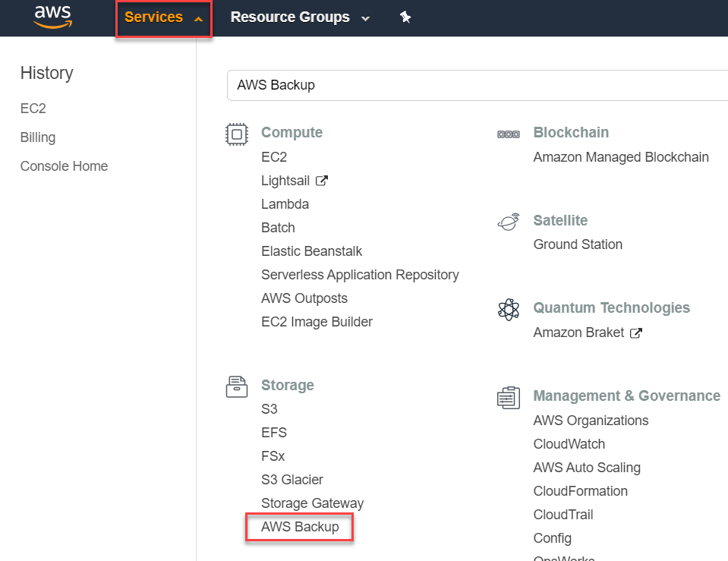728x561 pixels.
Task: Click the Storage category heading
Action: point(288,385)
